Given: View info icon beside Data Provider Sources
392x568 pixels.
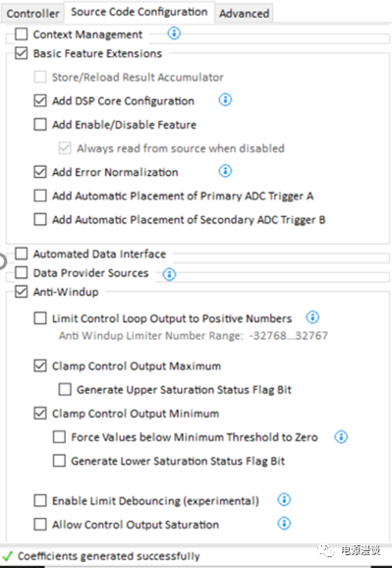Looking at the screenshot, I should 169,274.
